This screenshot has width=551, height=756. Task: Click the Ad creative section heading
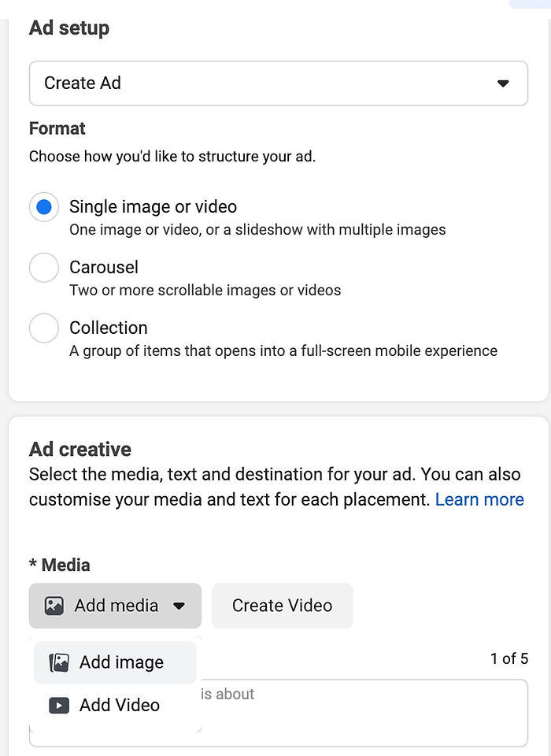pyautogui.click(x=80, y=450)
